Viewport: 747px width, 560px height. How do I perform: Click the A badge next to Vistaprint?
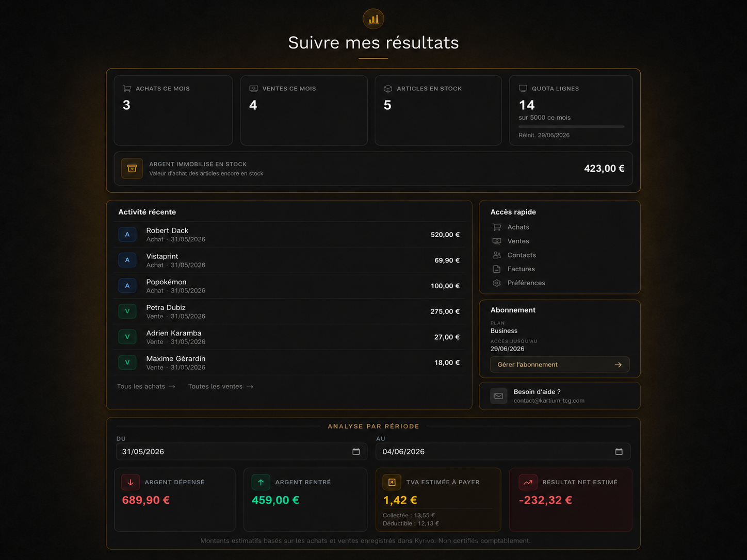[127, 260]
